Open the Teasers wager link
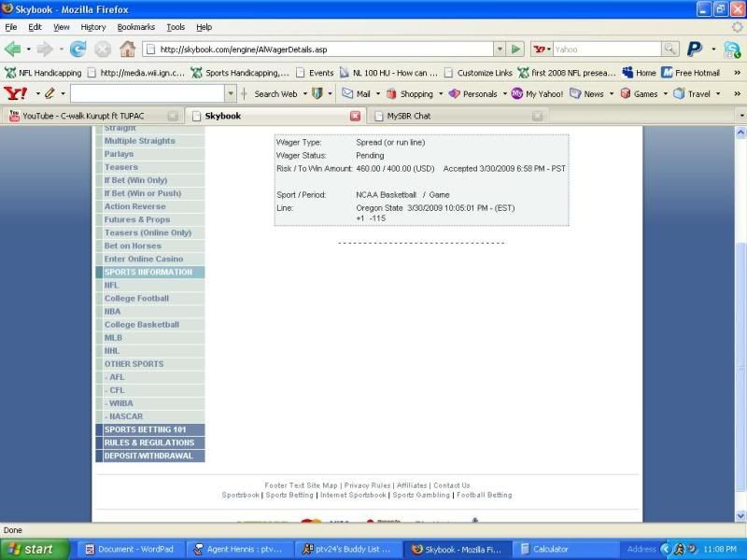Image resolution: width=747 pixels, height=560 pixels. [121, 167]
